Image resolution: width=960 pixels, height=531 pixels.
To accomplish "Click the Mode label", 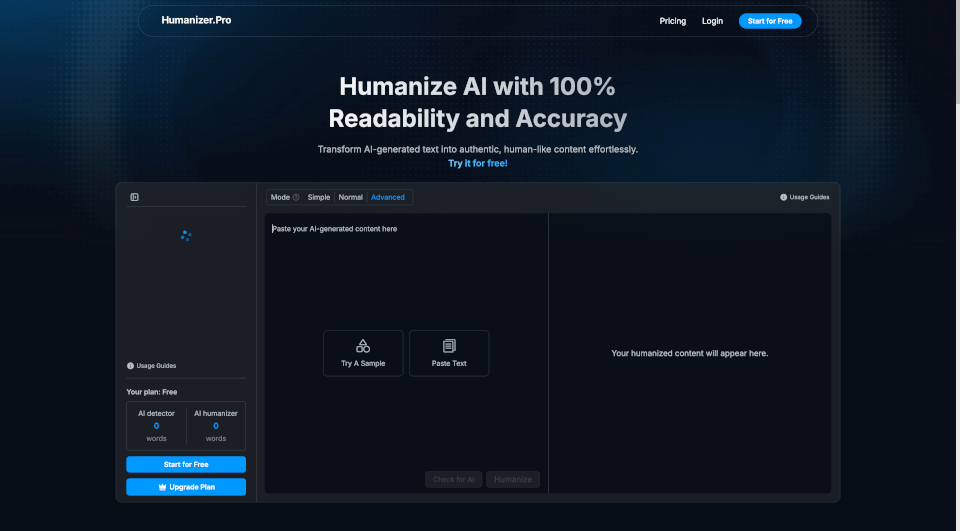I will tap(280, 197).
